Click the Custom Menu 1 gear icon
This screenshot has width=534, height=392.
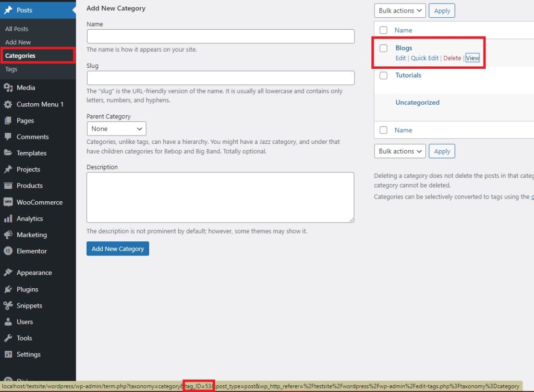(8, 104)
